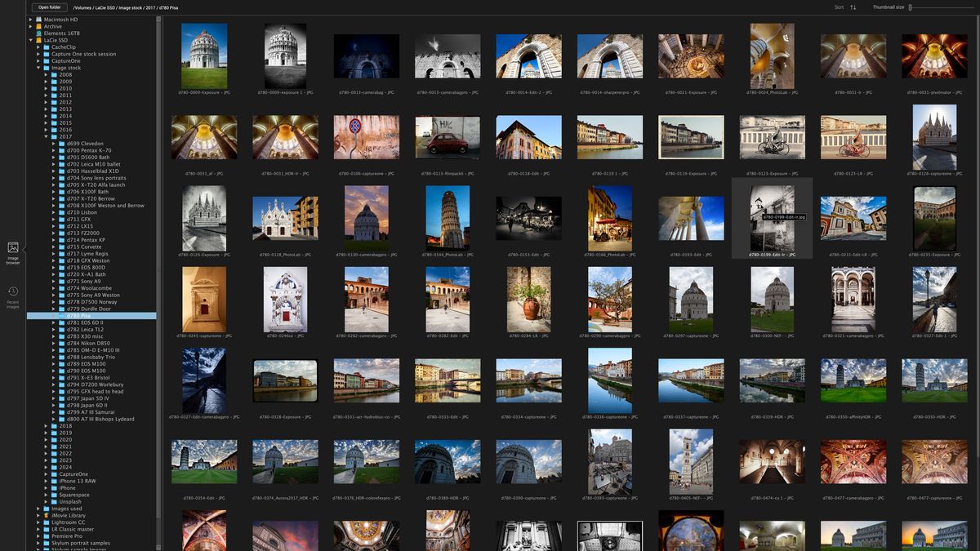This screenshot has width=980, height=551.
Task: Click the Archive folder icon
Action: [x=38, y=26]
